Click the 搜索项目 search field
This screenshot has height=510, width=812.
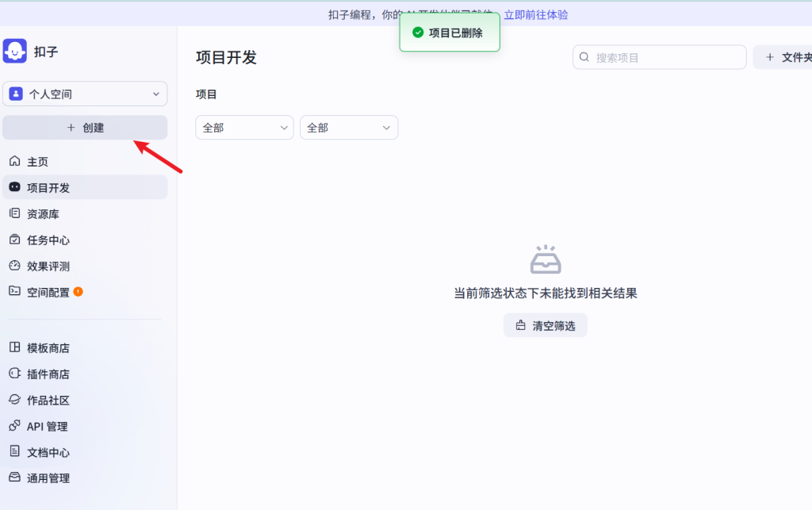point(658,56)
